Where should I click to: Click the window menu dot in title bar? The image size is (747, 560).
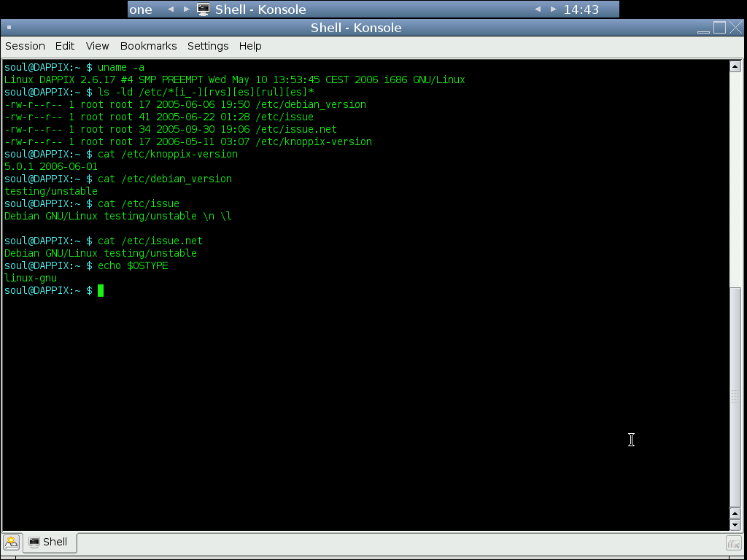click(x=9, y=28)
